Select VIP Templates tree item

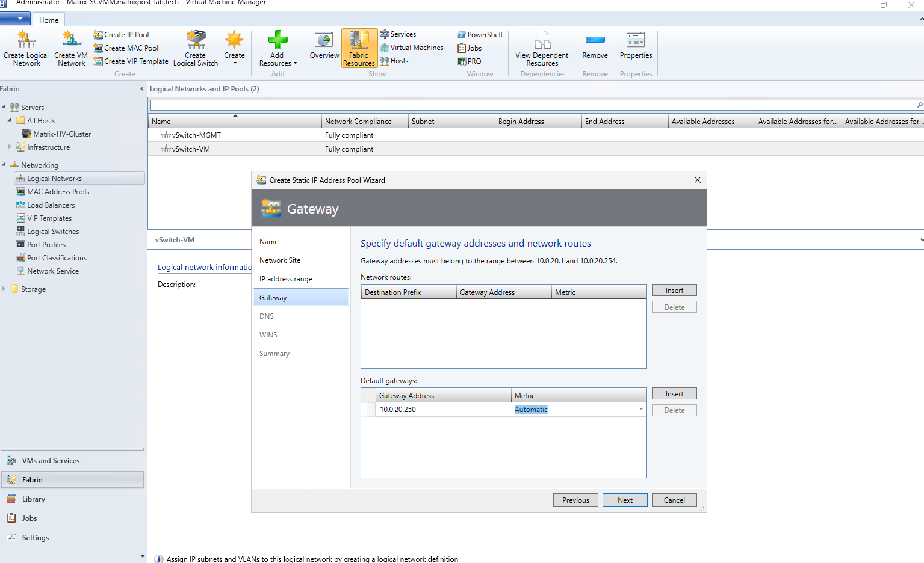coord(44,218)
